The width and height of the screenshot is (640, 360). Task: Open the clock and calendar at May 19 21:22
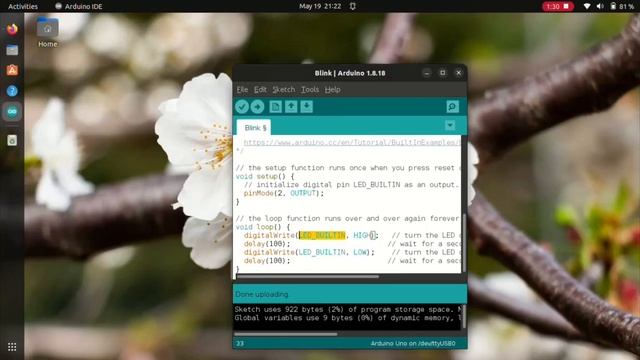click(320, 6)
